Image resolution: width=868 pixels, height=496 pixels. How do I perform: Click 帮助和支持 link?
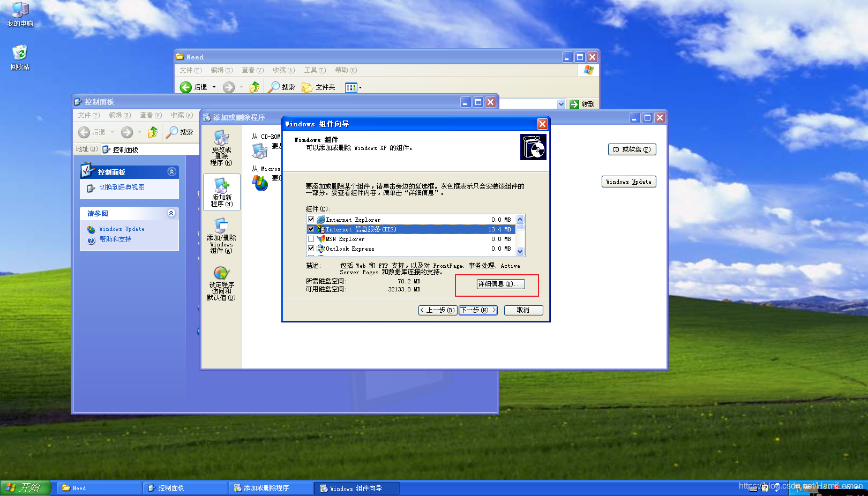pos(115,239)
